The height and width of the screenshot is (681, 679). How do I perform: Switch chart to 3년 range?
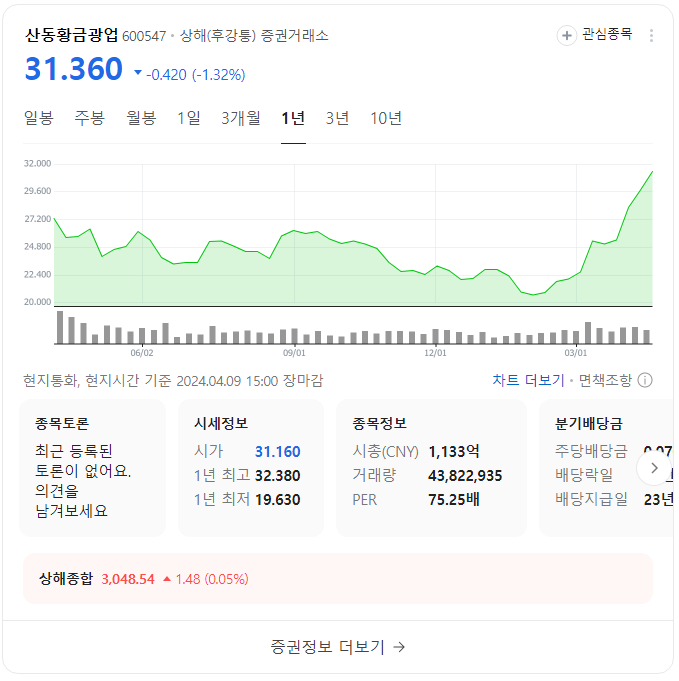pyautogui.click(x=338, y=118)
